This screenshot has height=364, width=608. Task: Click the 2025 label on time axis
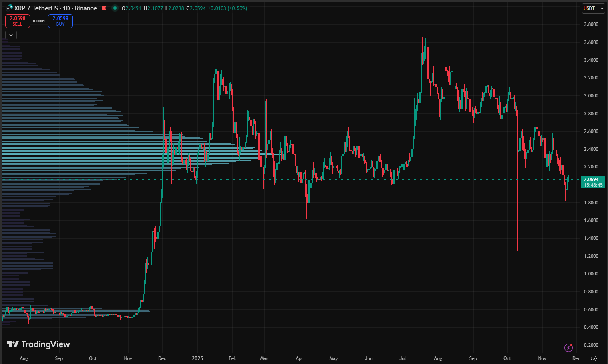197,358
